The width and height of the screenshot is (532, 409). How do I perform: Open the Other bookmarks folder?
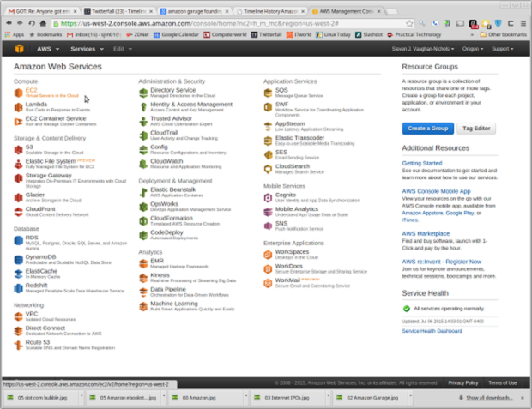click(504, 34)
